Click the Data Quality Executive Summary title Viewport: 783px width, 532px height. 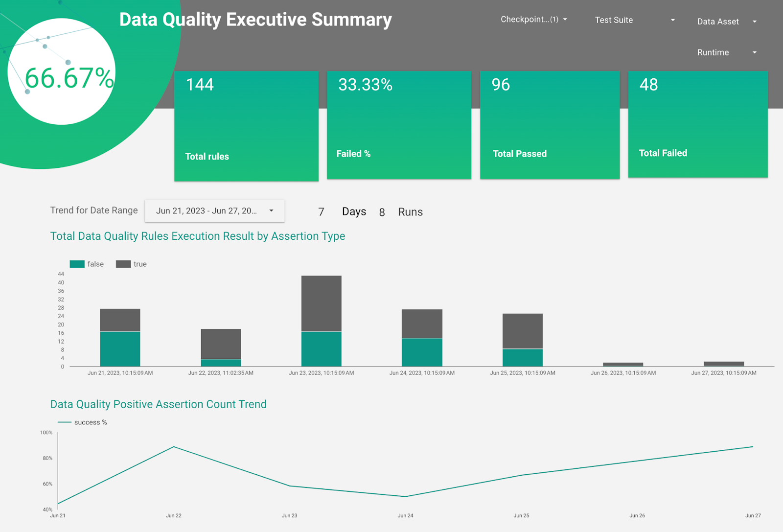(255, 20)
